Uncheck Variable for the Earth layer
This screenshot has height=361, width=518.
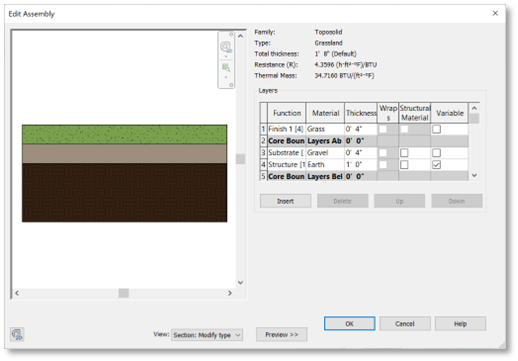tap(436, 165)
